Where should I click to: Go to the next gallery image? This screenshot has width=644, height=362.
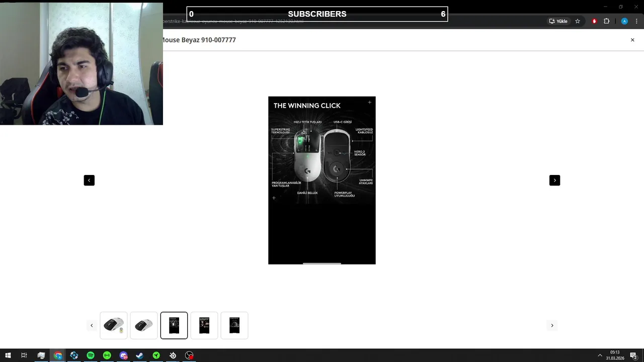(x=554, y=180)
